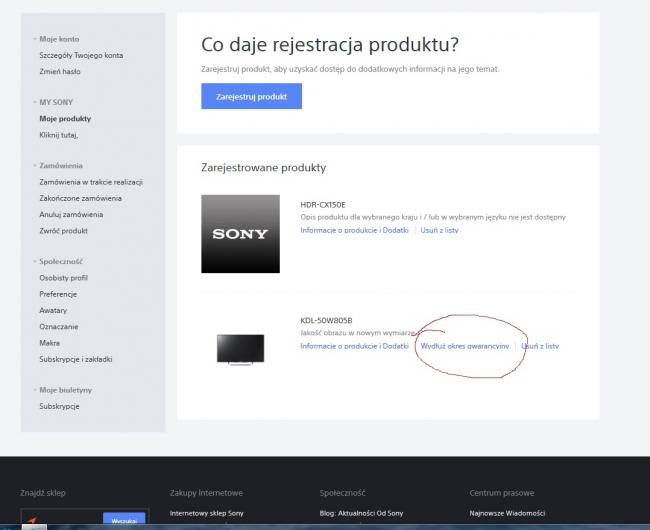The height and width of the screenshot is (530, 650).
Task: Open Osobisty profil
Action: [63, 278]
